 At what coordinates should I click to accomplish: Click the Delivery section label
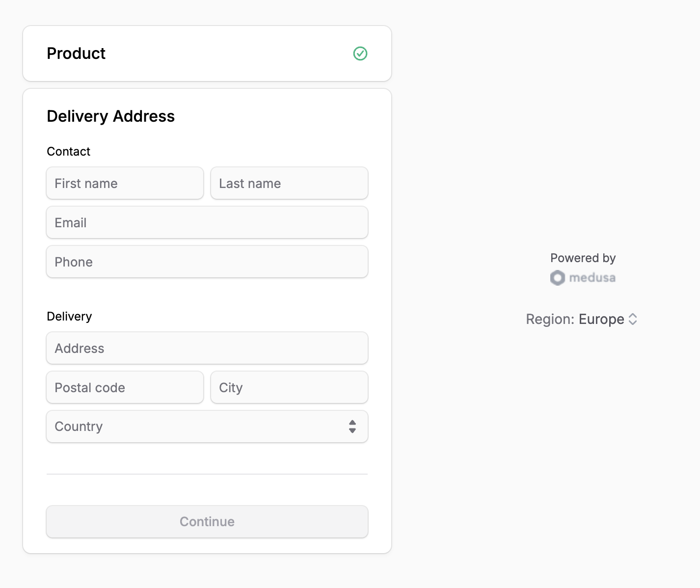coord(69,316)
